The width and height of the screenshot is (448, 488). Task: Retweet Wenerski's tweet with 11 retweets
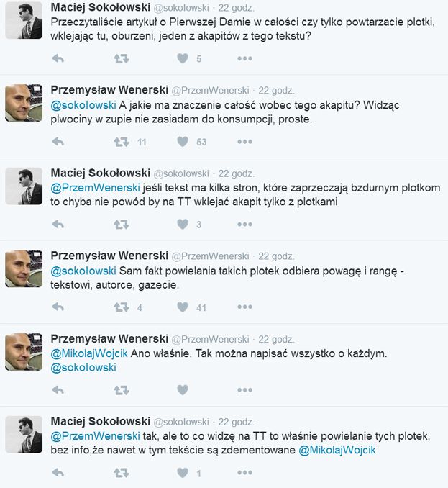pos(122,142)
